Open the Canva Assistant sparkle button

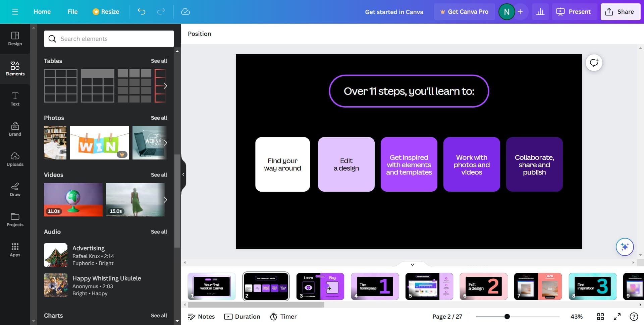click(624, 247)
